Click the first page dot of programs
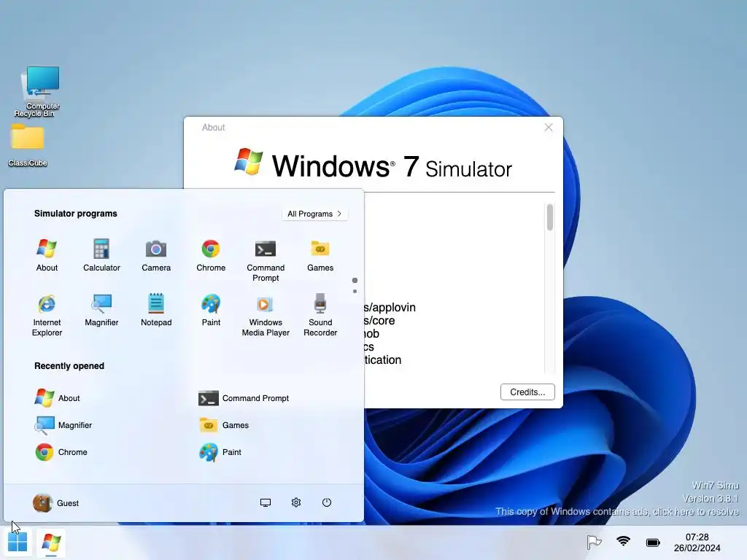This screenshot has width=747, height=560. point(355,281)
